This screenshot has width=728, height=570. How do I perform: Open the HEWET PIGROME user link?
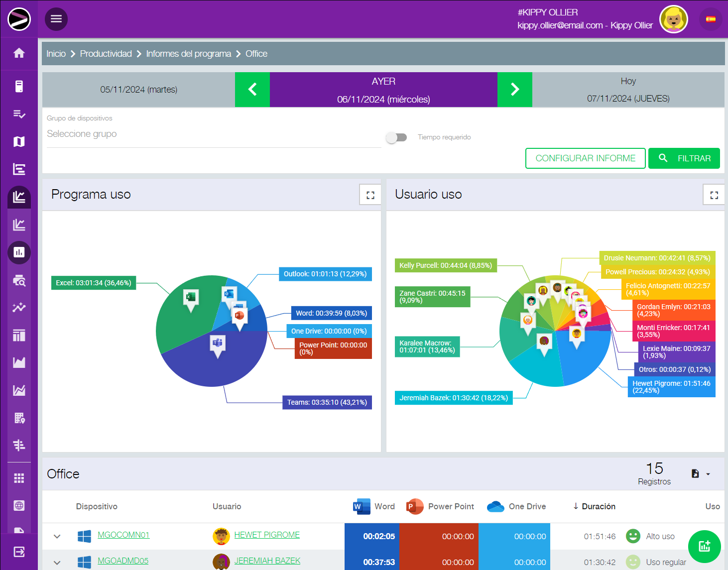click(x=267, y=535)
